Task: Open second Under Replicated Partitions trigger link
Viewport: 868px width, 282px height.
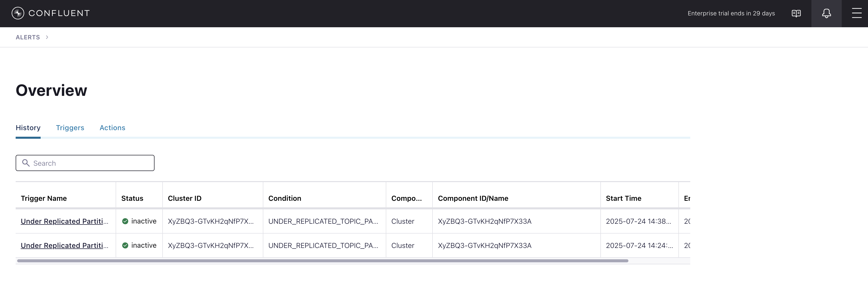Action: tap(64, 245)
